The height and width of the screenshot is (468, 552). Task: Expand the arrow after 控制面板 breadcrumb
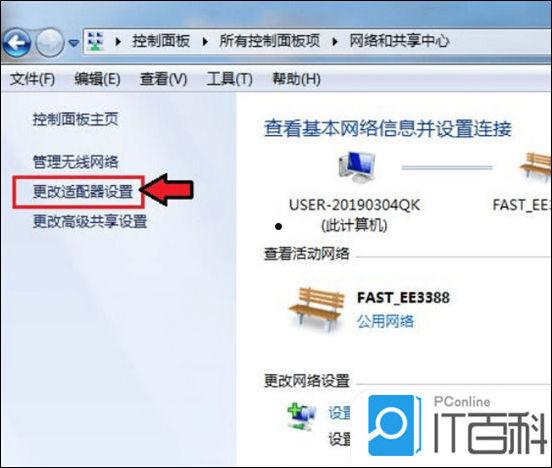[205, 42]
